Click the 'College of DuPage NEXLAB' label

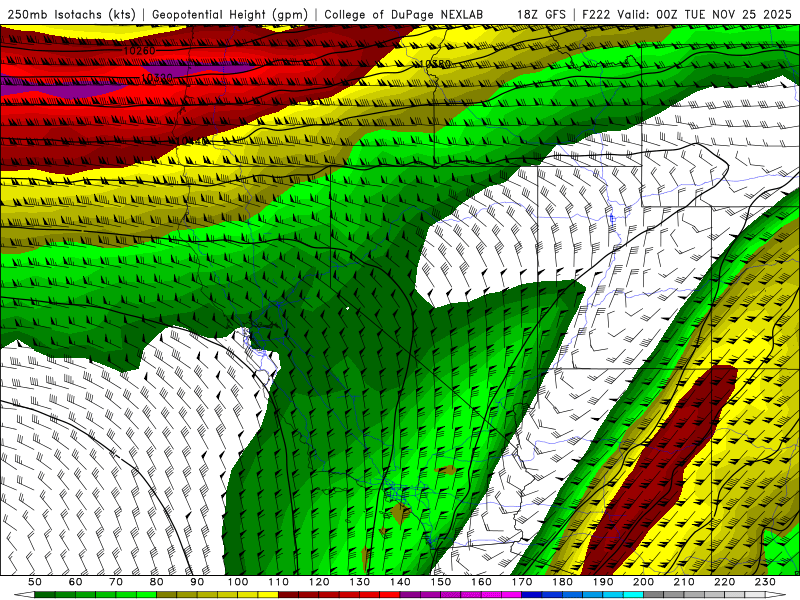[403, 14]
